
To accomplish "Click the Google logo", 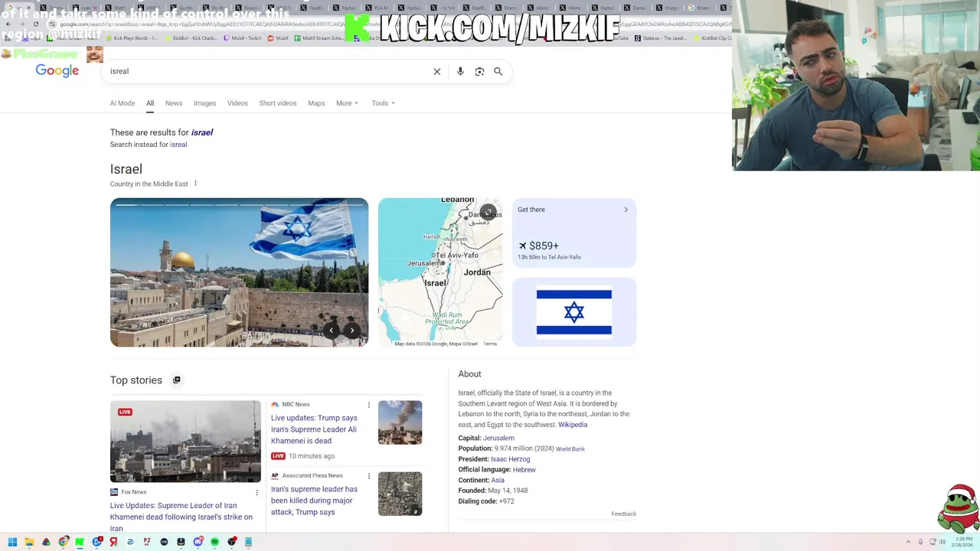I will pos(57,71).
